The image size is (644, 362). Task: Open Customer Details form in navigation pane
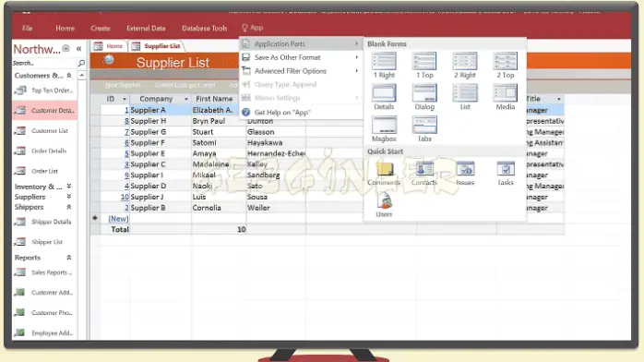pyautogui.click(x=44, y=110)
